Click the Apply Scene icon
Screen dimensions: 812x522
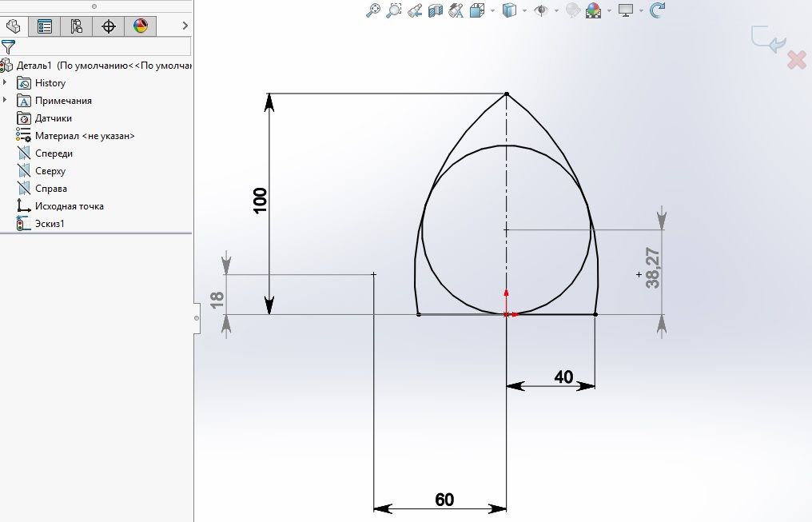594,10
